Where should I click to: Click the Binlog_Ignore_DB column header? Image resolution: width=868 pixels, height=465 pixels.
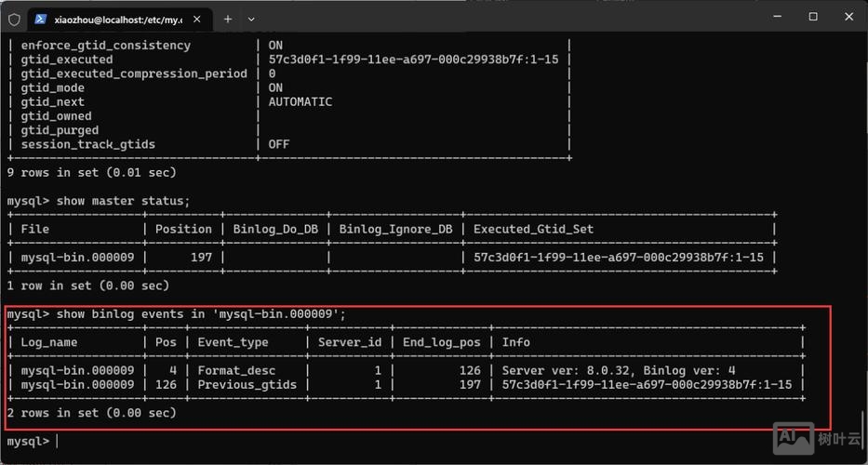(x=395, y=229)
